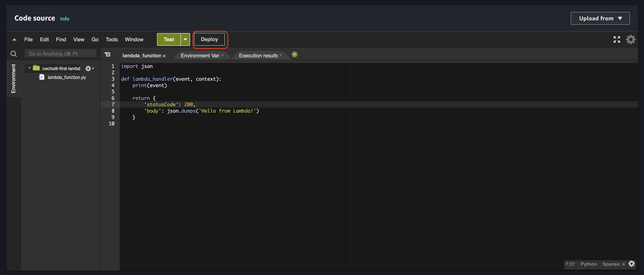Viewport: 644px width, 275px height.
Task: Open the tab list icon left of tabs
Action: coord(108,54)
